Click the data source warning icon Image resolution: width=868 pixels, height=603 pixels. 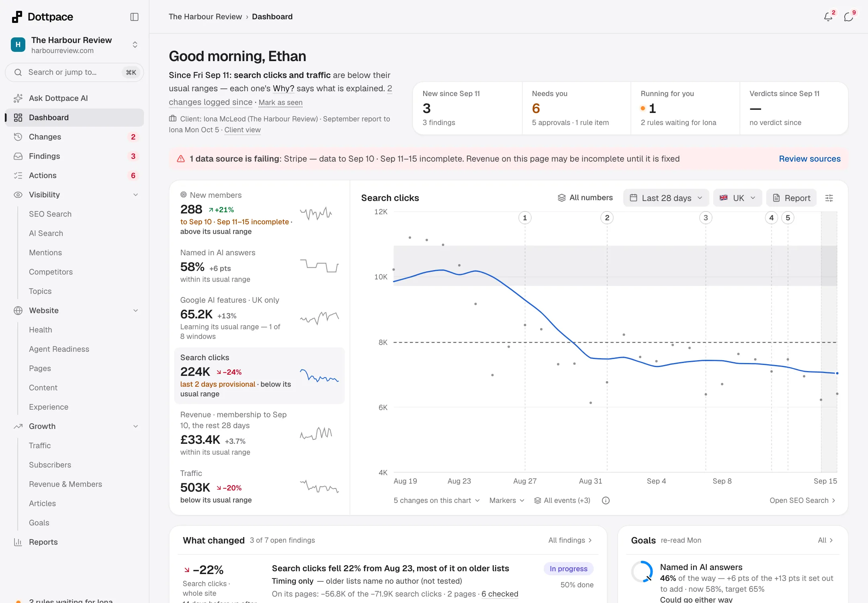[x=181, y=159]
